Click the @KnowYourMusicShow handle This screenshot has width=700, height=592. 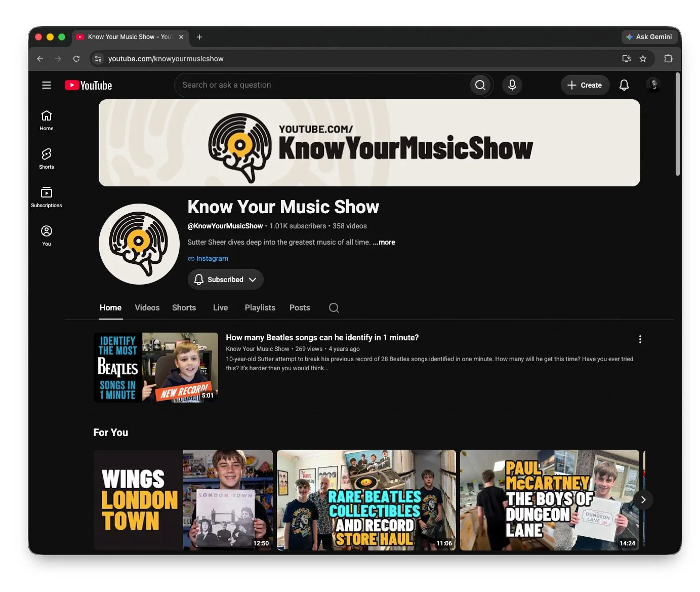[x=225, y=226]
